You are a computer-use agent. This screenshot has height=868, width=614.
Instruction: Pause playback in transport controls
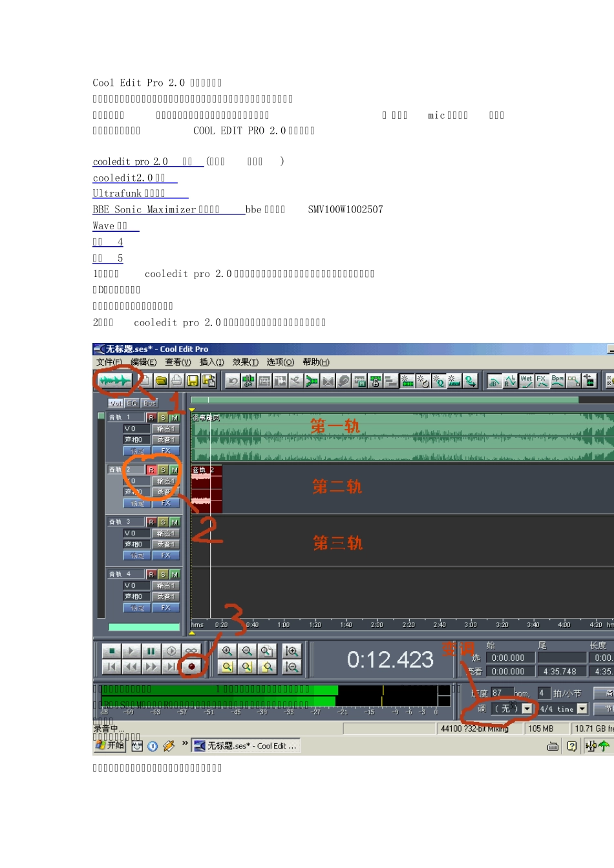click(x=151, y=651)
